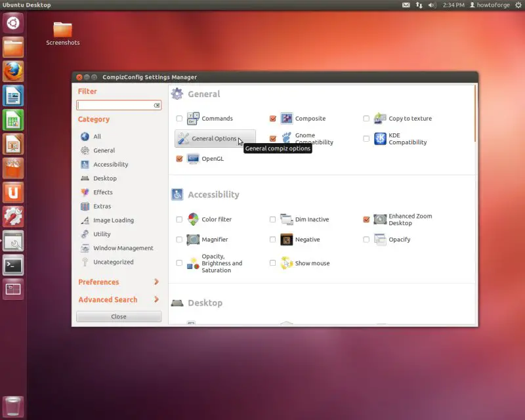Expand the Preferences section
This screenshot has height=420, width=525.
coord(119,282)
